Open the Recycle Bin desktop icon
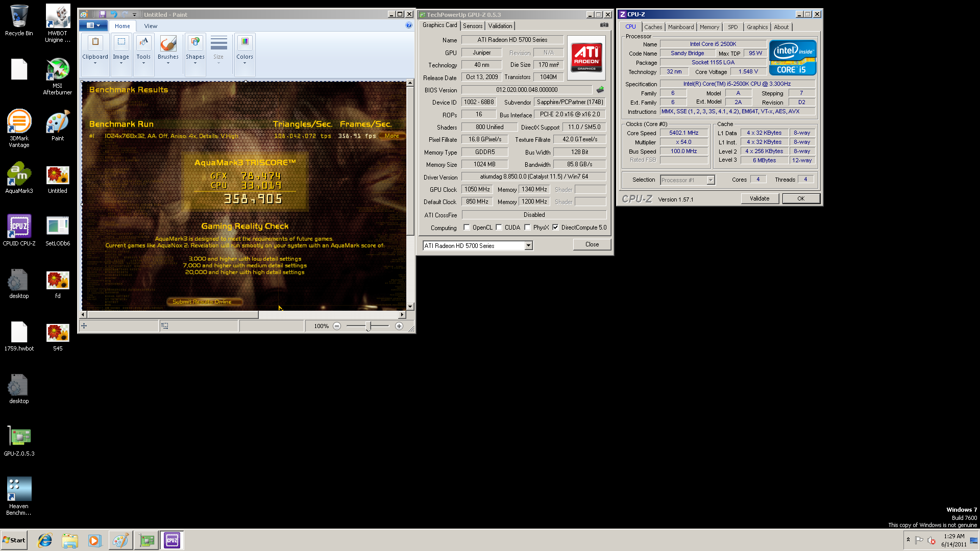This screenshot has width=980, height=551. (19, 20)
